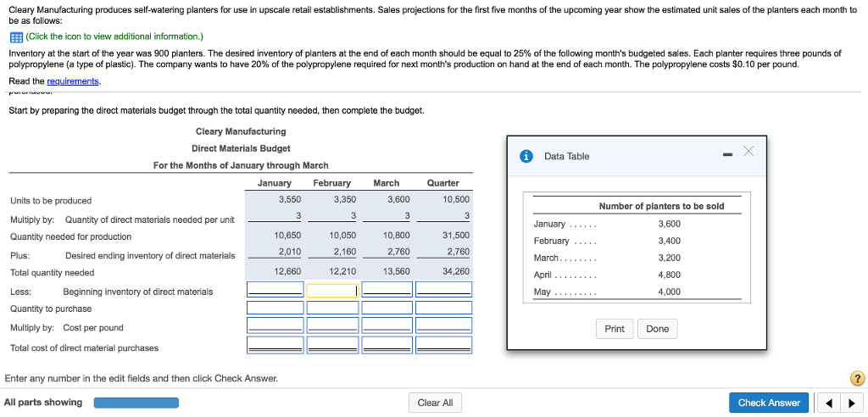Click May sales value 4,000 in Data Table
The height and width of the screenshot is (417, 868).
tap(670, 292)
